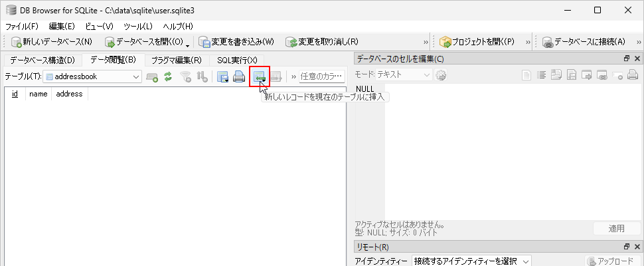The width and height of the screenshot is (644, 266).
Task: Click the import from file icon in cell editor
Action: tap(556, 75)
